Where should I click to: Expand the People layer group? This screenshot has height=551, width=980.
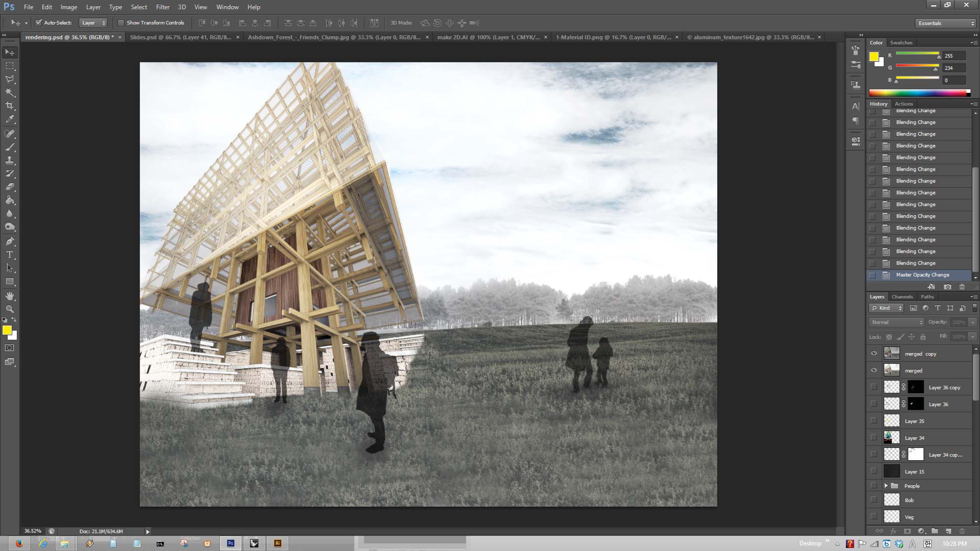click(886, 486)
